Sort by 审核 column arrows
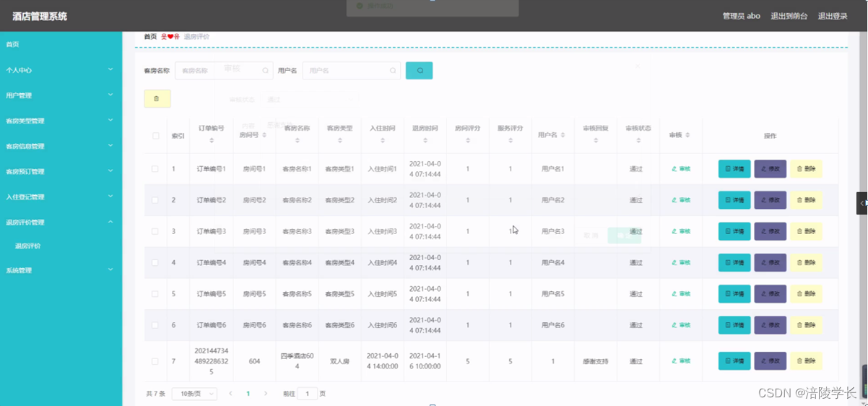Image resolution: width=868 pixels, height=406 pixels. [x=687, y=135]
